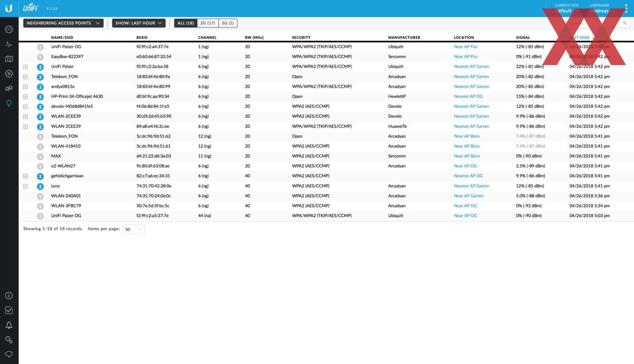
Task: Select BSSID f0:9f:c2:a4:37:7e
Action: click(152, 47)
